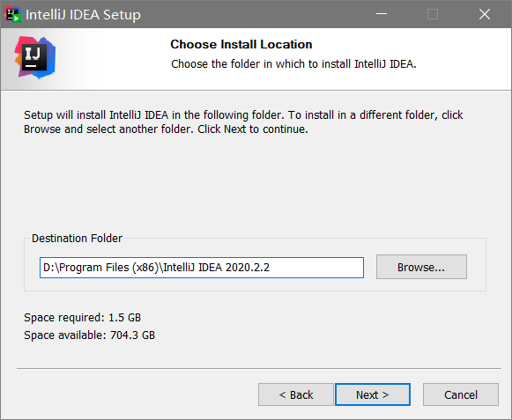Close the IntelliJ IDEA Setup window
512x420 pixels.
pos(485,14)
